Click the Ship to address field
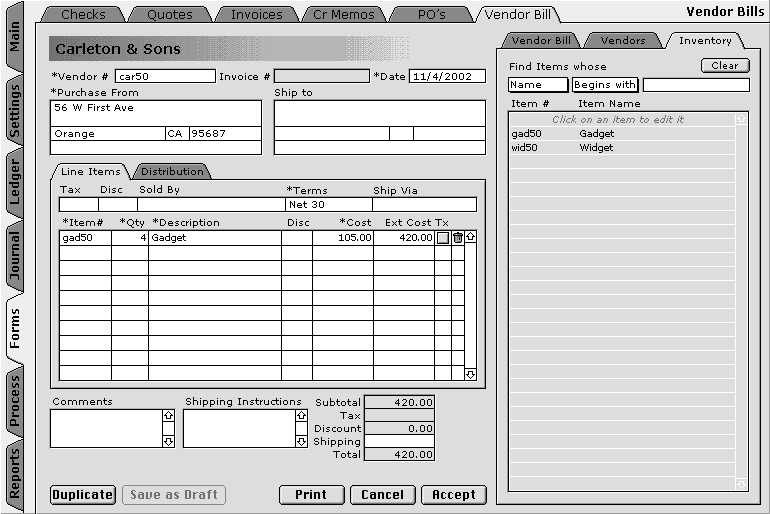This screenshot has height=514, width=770. point(380,113)
